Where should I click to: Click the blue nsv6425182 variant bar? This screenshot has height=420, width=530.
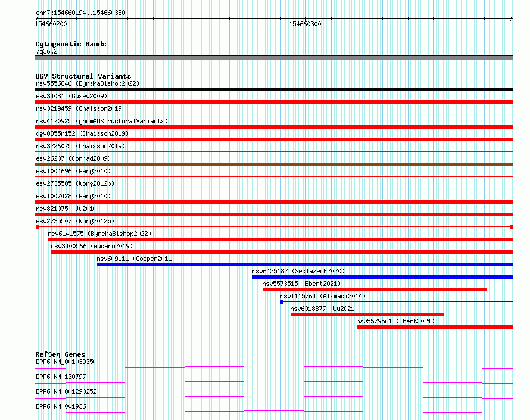tap(383, 277)
